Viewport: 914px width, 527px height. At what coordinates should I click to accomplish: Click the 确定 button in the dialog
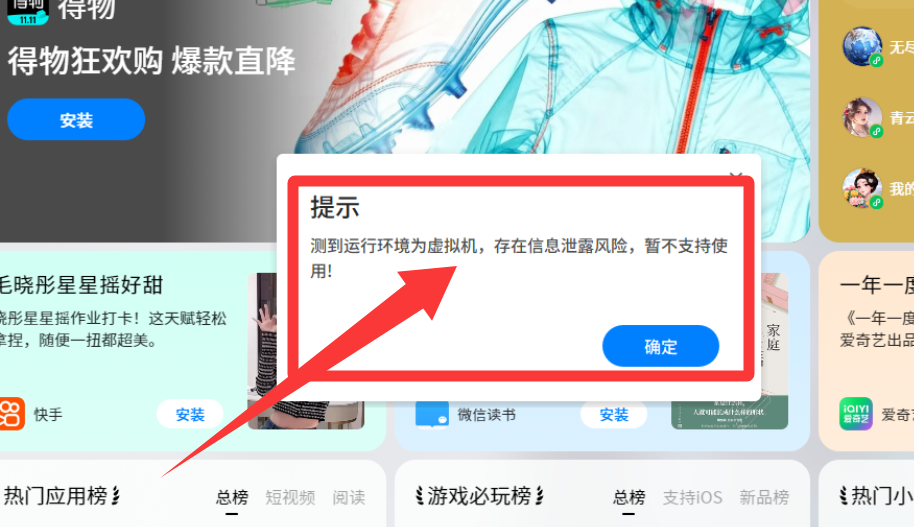pos(660,346)
